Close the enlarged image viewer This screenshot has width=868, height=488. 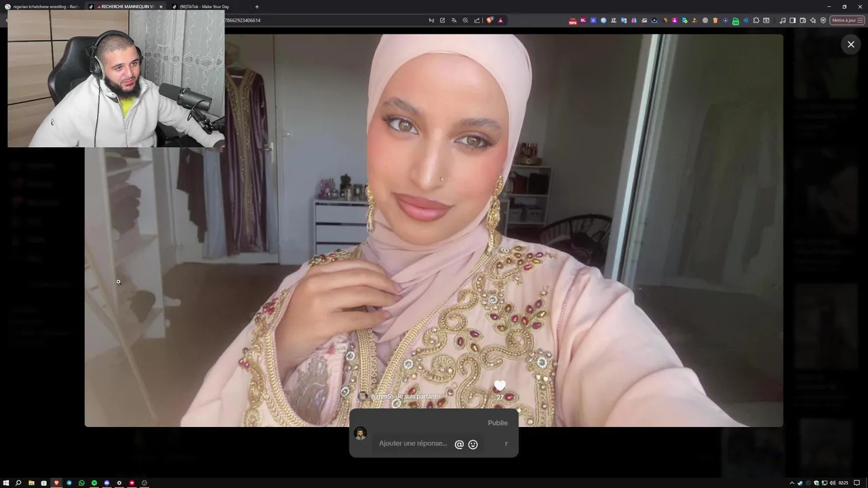click(850, 44)
